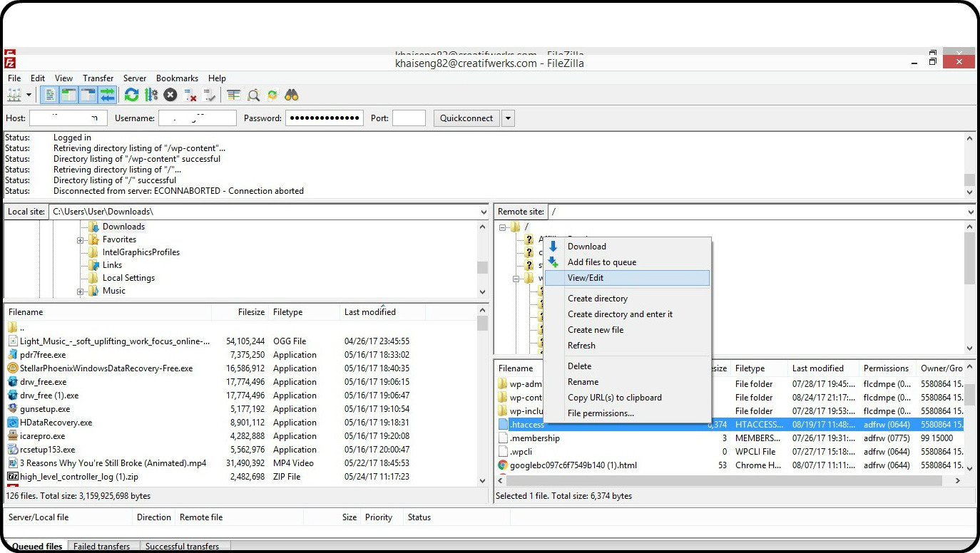Screen dimensions: 980x553
Task: Click the local Filename column header
Action: [108, 312]
